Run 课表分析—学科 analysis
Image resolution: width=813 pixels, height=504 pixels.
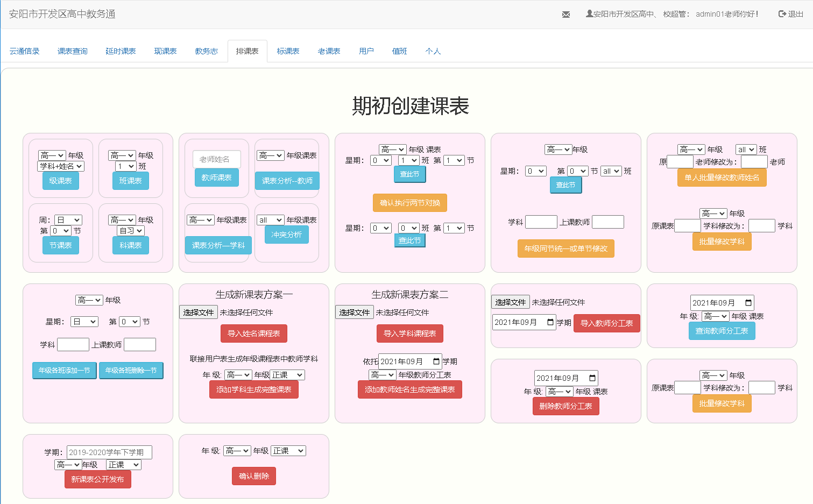[218, 245]
